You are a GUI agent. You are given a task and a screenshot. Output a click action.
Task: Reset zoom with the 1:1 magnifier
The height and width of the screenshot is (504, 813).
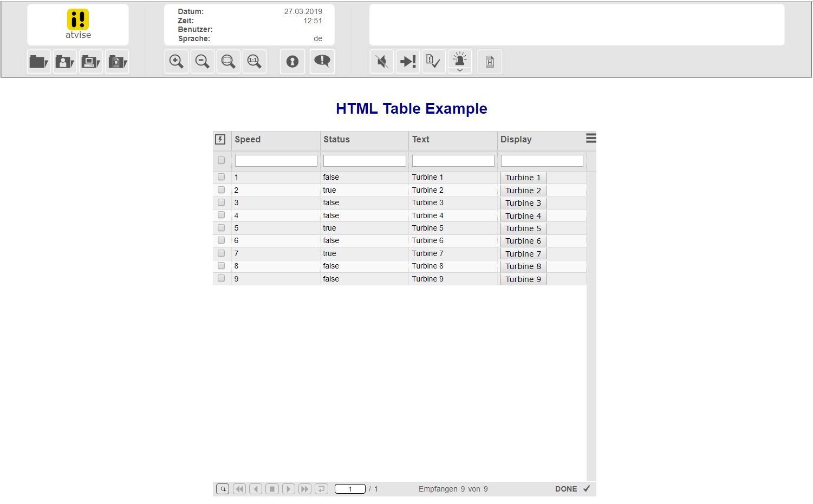tap(255, 62)
